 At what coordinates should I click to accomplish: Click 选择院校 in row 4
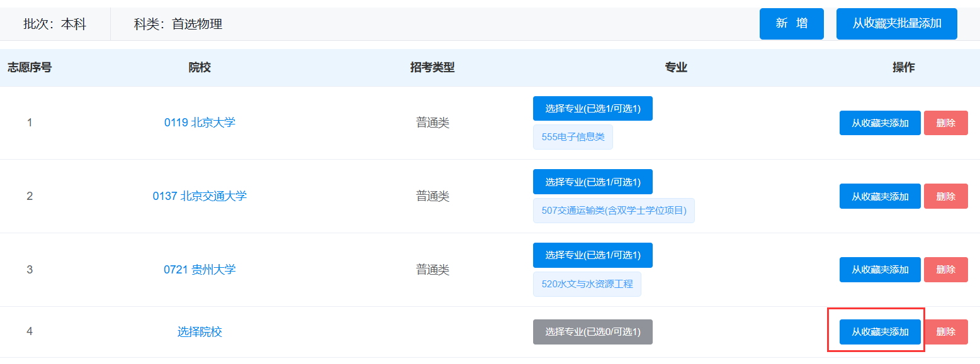[200, 332]
